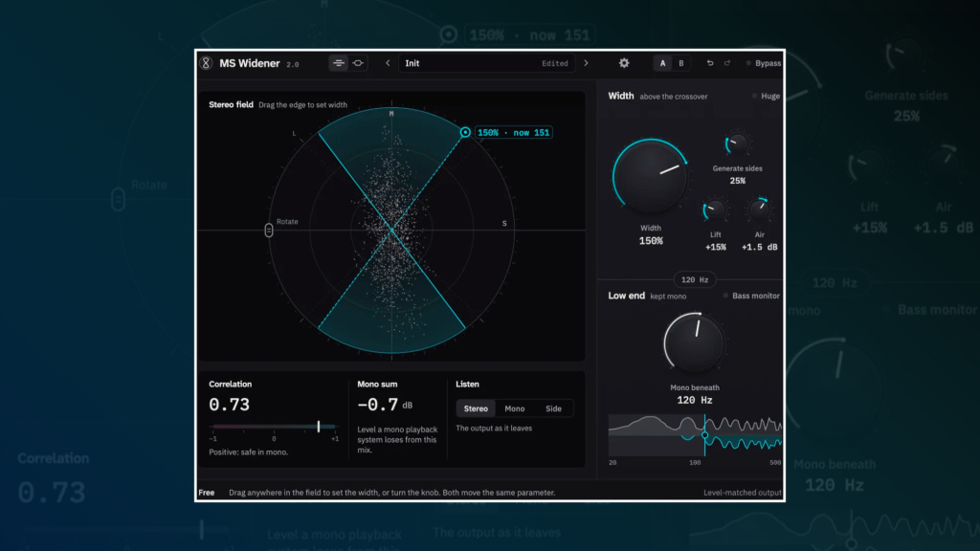Click the correlation meter indicator bar
This screenshot has height=551, width=980.
(318, 426)
